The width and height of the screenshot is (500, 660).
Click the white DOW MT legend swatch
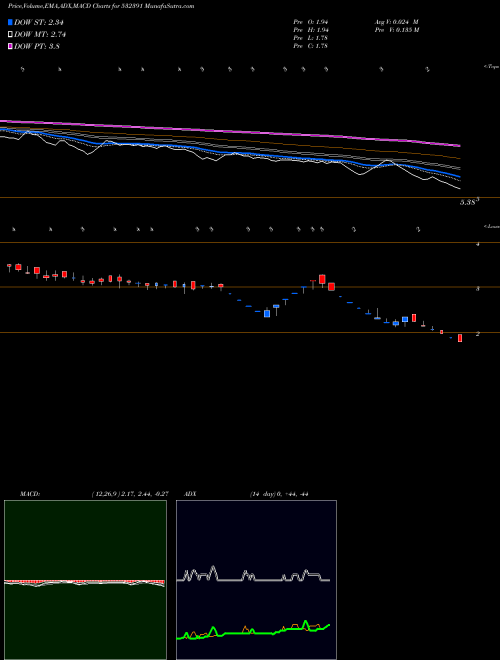tap(10, 34)
